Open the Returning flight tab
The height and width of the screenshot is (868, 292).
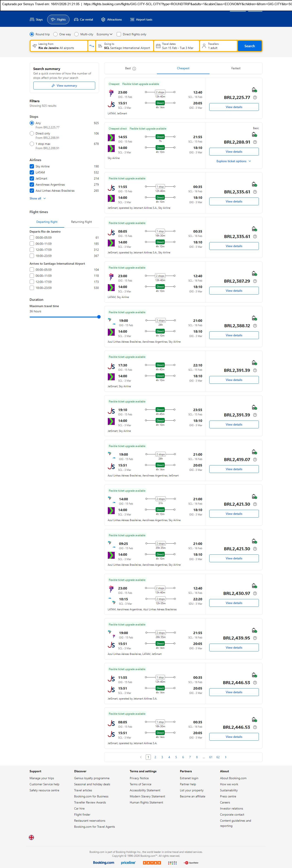82,222
